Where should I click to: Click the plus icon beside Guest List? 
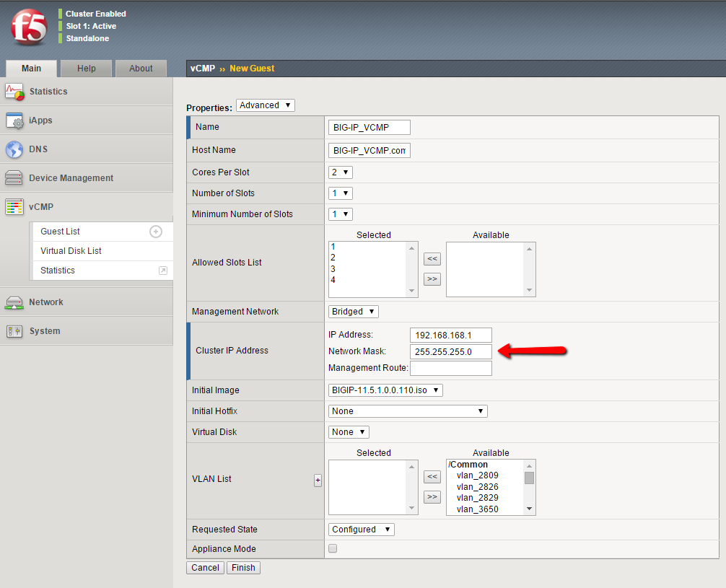pos(156,232)
